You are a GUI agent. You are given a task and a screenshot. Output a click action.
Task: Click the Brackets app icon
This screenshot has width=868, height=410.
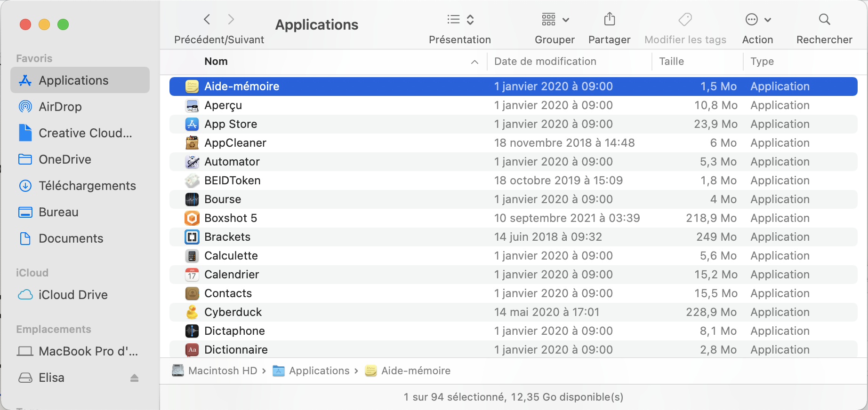tap(192, 237)
